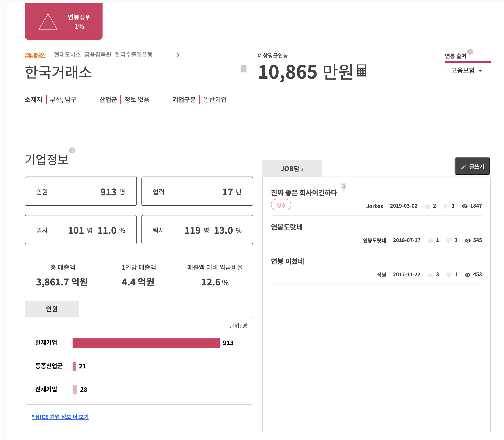Image resolution: width=504 pixels, height=440 pixels.
Task: Expand related searches with chevron arrow
Action: 178,55
